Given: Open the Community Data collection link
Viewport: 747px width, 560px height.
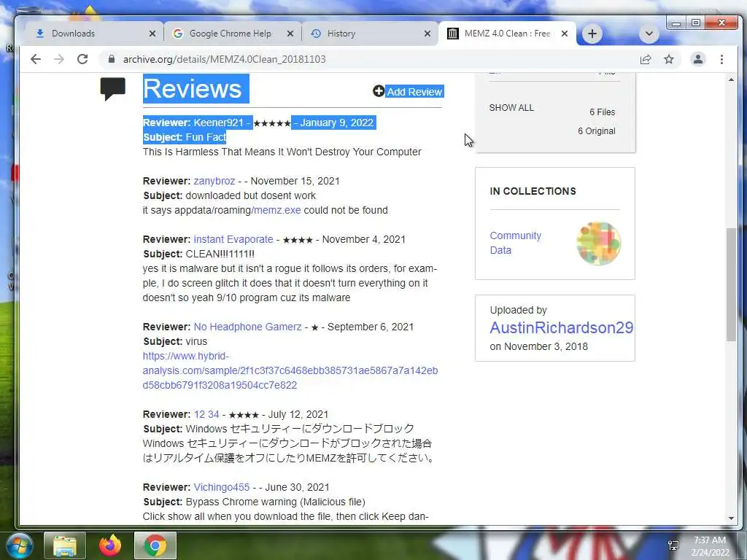Looking at the screenshot, I should pos(516,243).
